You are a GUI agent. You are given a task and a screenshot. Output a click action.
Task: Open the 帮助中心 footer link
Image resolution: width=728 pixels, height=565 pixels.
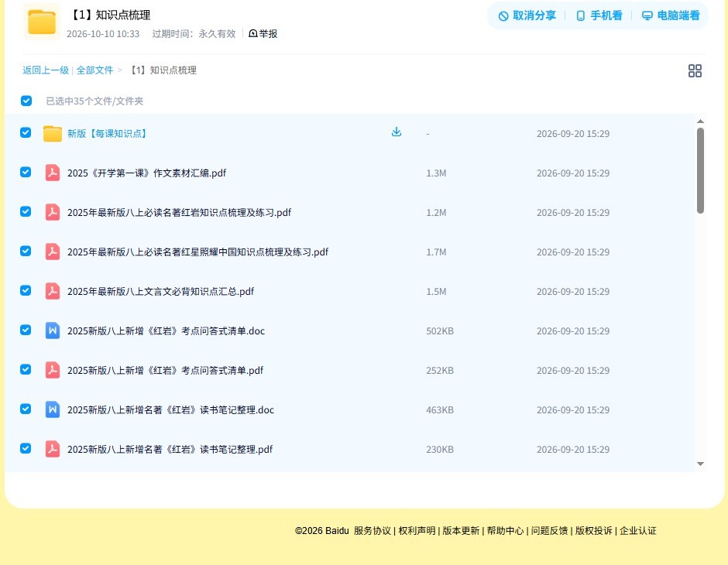point(505,531)
